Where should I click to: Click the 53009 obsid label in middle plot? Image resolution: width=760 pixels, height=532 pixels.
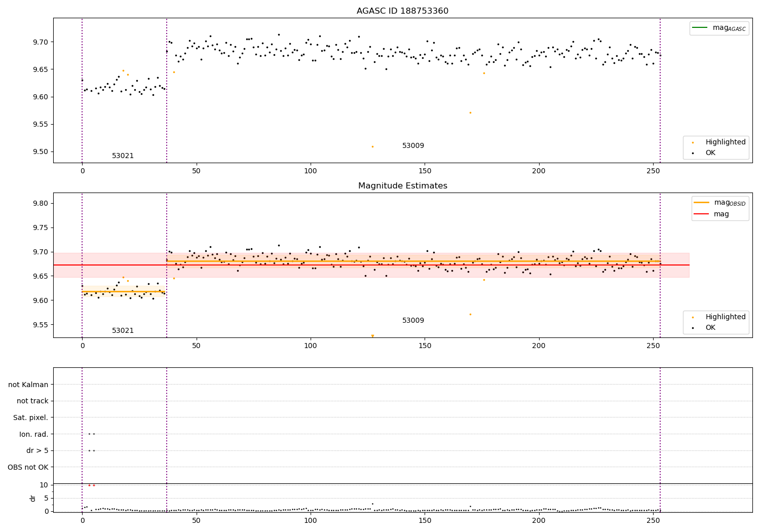pos(413,321)
